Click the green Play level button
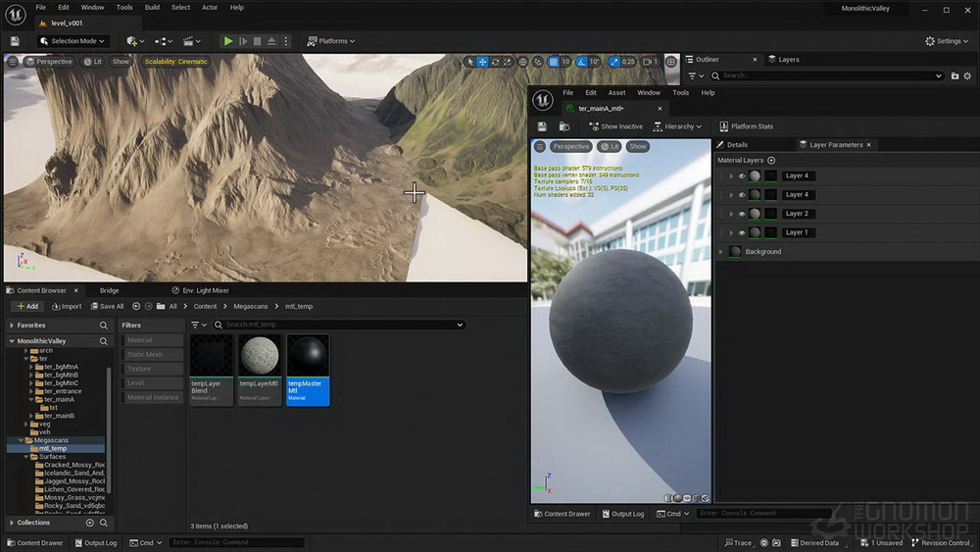The image size is (980, 552). 228,41
